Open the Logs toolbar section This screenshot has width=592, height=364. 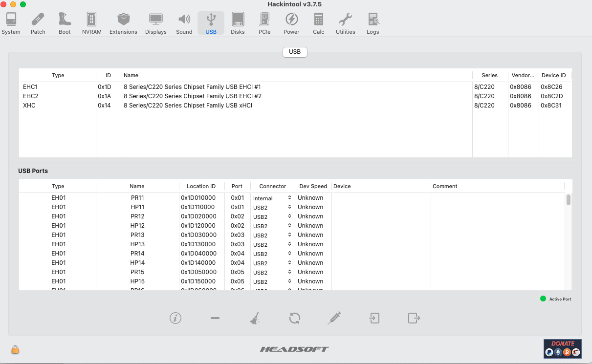pos(373,23)
